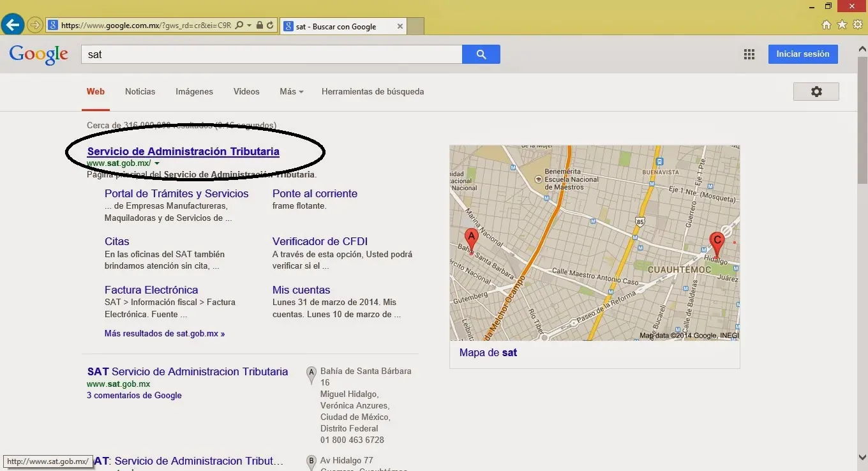Open Herramientas de búsqueda options
Viewport: 868px width, 471px height.
(x=373, y=91)
